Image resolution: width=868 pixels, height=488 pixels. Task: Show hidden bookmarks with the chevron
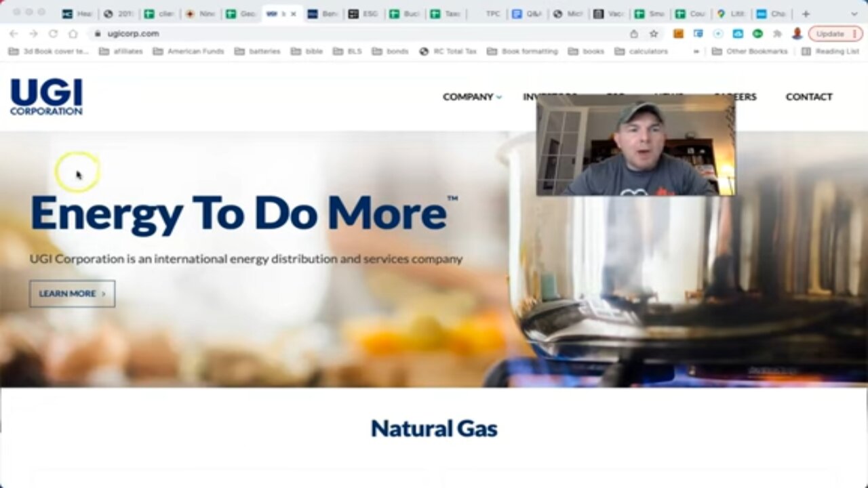[x=696, y=52]
